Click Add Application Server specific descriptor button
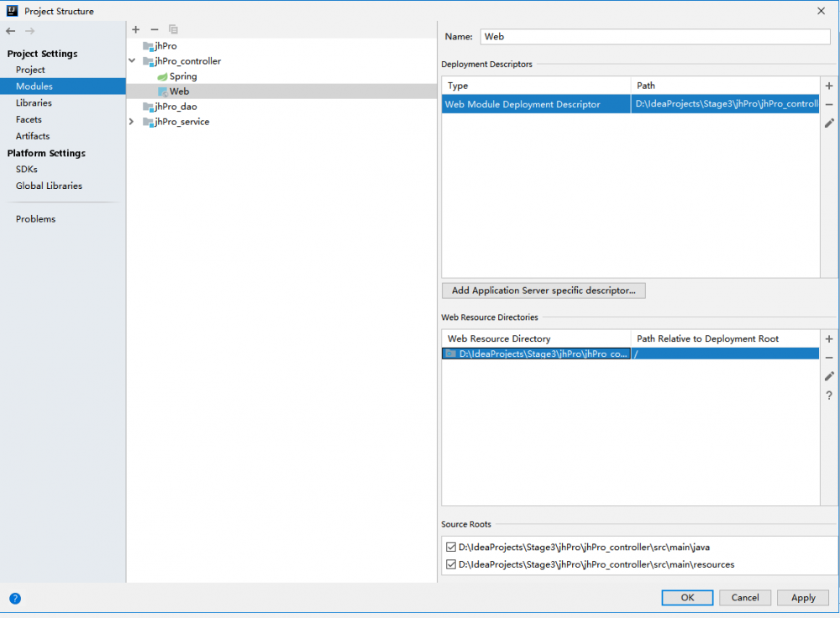Viewport: 840px width, 618px height. point(543,291)
